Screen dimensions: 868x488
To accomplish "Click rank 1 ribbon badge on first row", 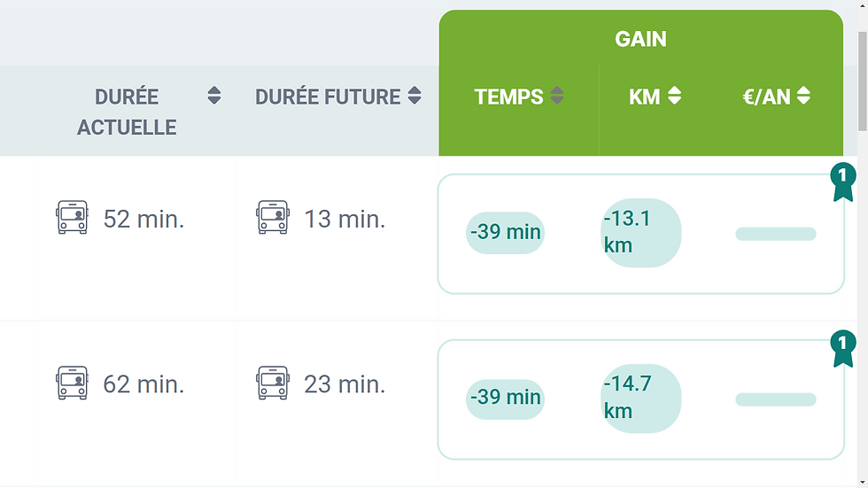I will pos(842,182).
